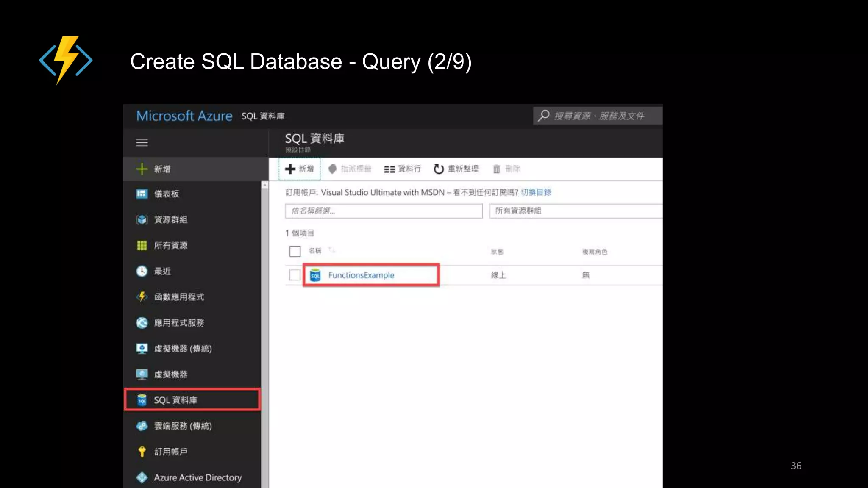Click the plus 新增 toolbar button
The image size is (868, 488).
300,169
